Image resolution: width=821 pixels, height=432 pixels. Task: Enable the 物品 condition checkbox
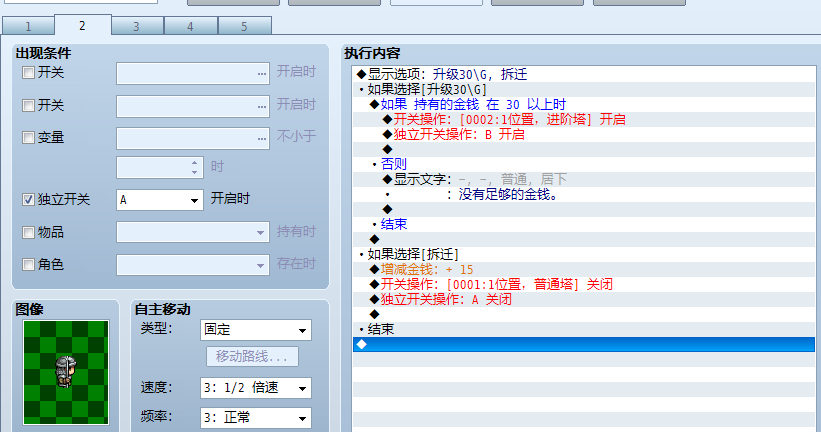click(28, 232)
